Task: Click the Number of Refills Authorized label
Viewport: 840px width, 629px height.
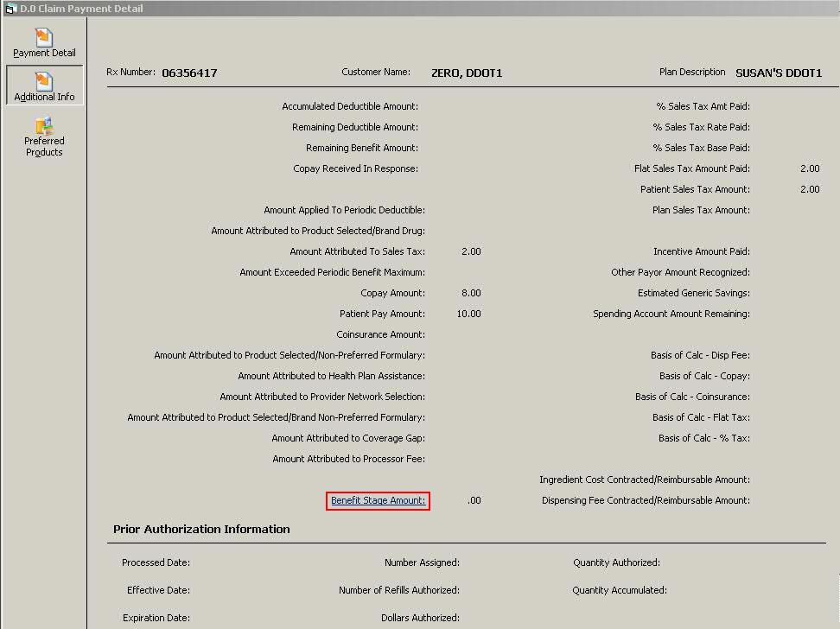Action: point(399,590)
